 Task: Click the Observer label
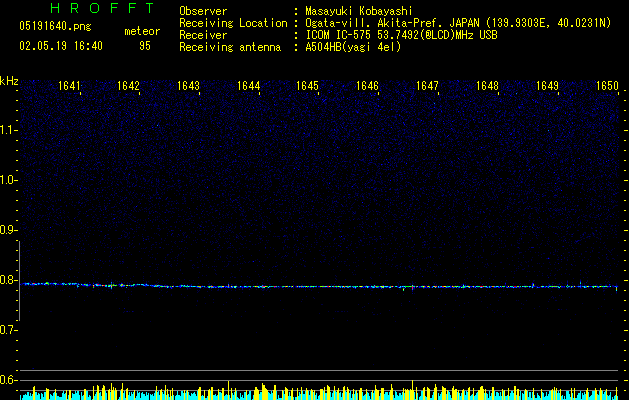tap(203, 11)
